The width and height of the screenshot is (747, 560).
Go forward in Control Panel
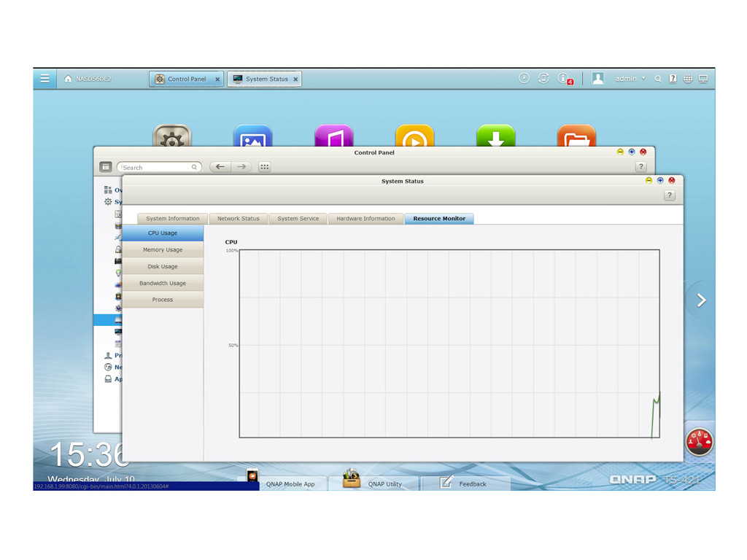(x=241, y=167)
